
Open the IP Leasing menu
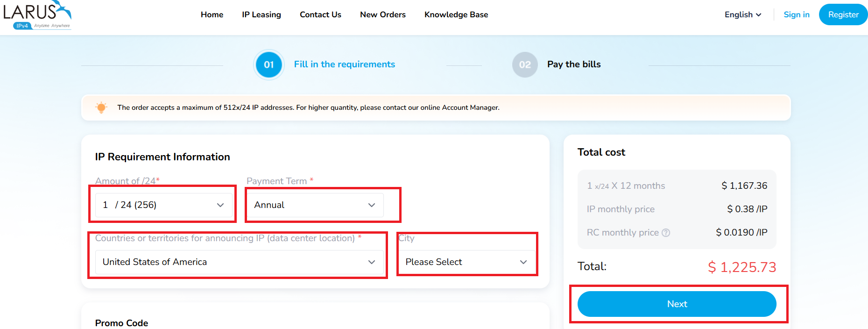coord(261,14)
